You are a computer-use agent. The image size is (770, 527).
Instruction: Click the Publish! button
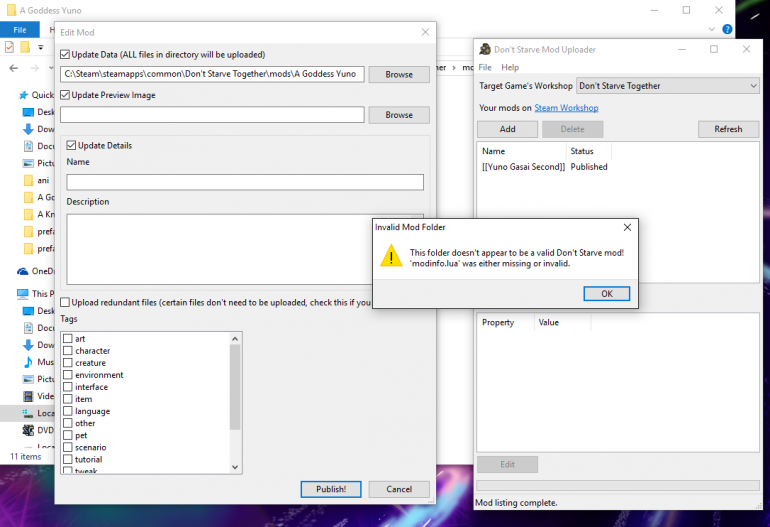click(331, 489)
